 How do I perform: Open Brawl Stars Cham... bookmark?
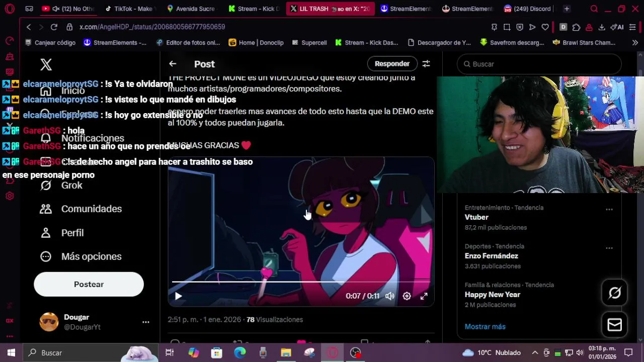[x=584, y=43]
